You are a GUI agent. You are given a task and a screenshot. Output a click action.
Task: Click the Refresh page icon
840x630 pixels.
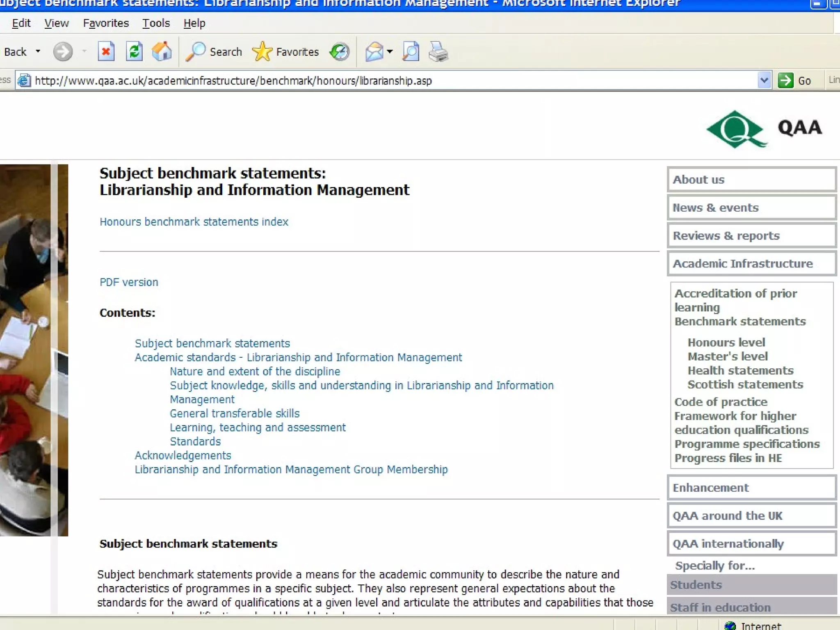(134, 52)
